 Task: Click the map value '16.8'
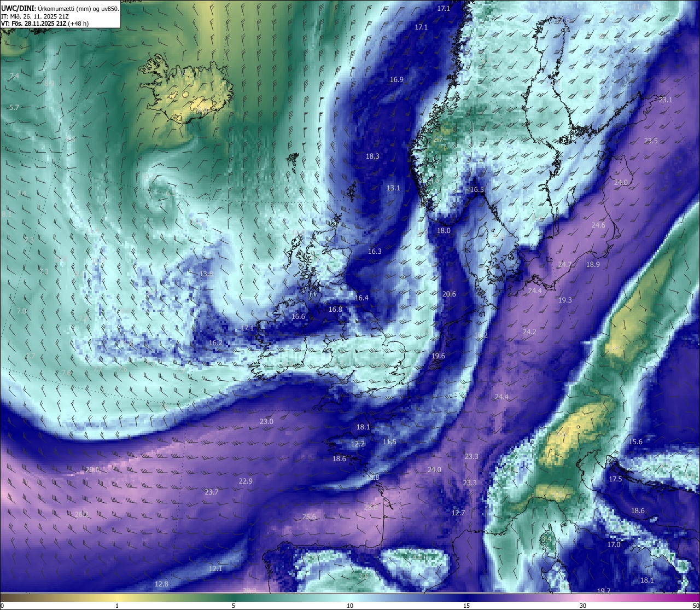click(x=335, y=309)
